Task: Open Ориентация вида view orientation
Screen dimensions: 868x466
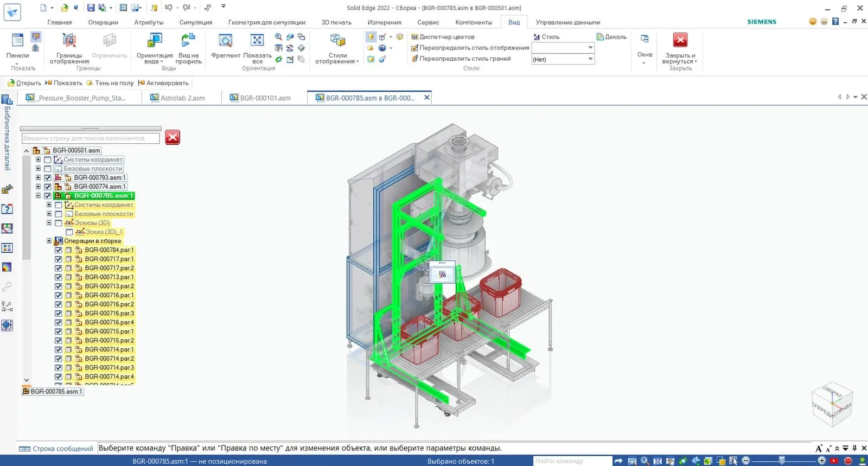Action: click(x=155, y=49)
